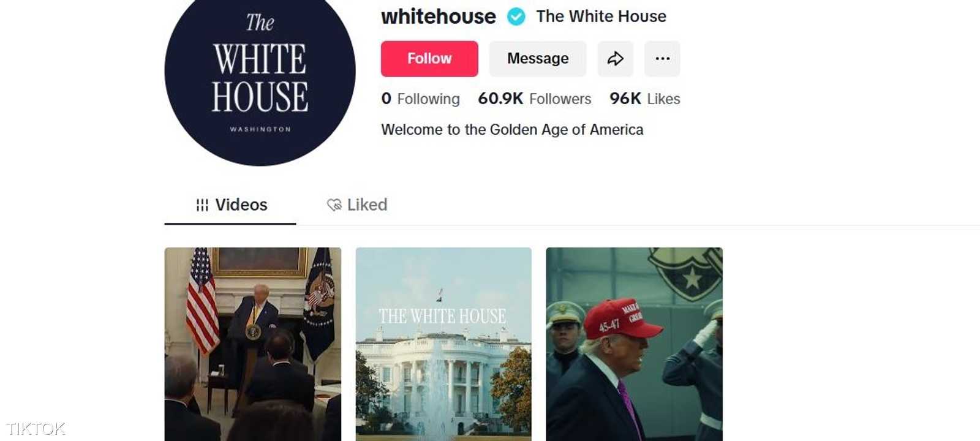Click the TIKTOK watermark text
Image resolution: width=980 pixels, height=441 pixels.
point(36,428)
